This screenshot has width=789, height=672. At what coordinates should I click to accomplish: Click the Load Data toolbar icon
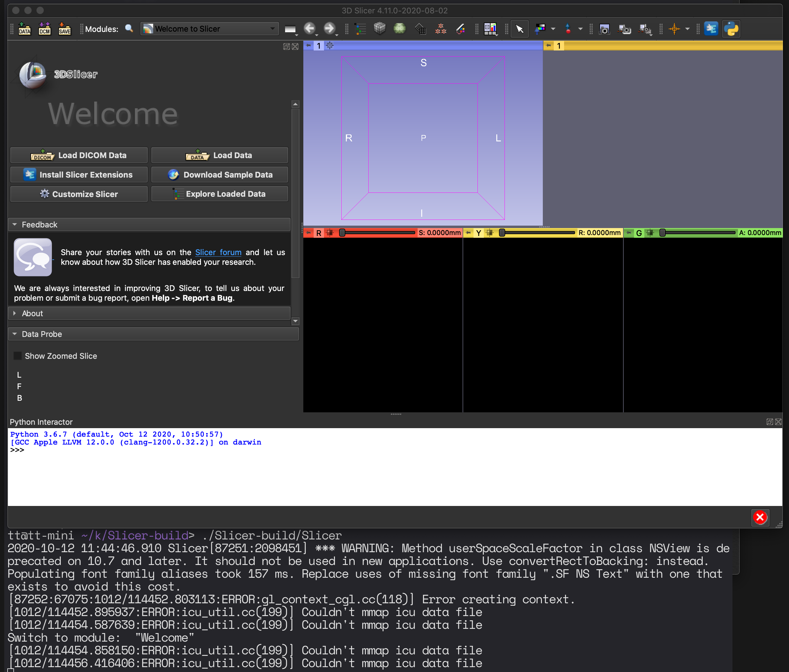pos(25,29)
